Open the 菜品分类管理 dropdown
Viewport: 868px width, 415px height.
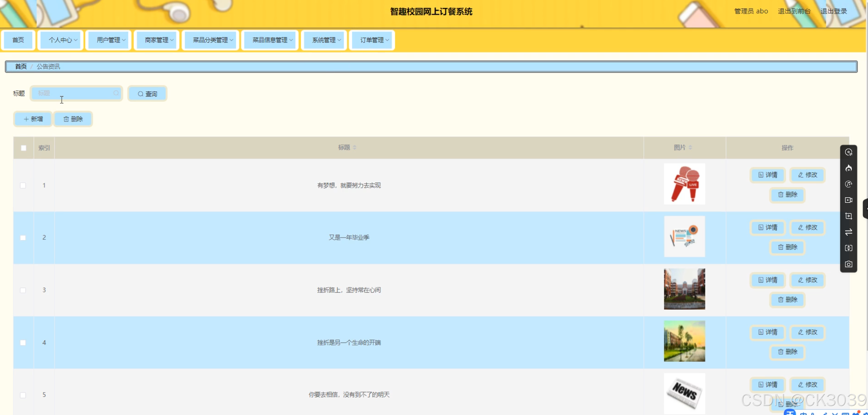pos(211,40)
